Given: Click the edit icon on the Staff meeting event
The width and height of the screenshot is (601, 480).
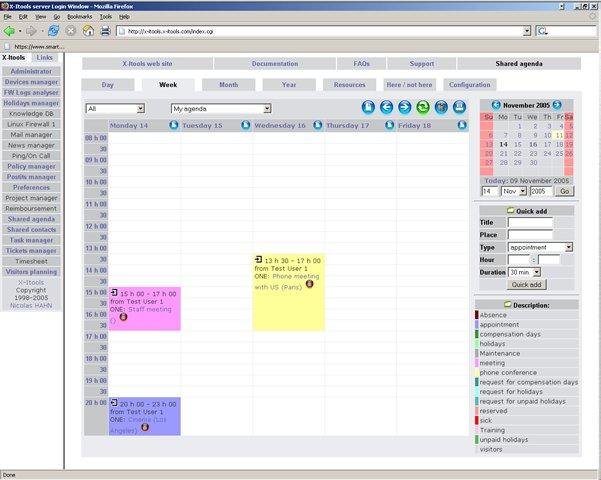Looking at the screenshot, I should tap(114, 293).
